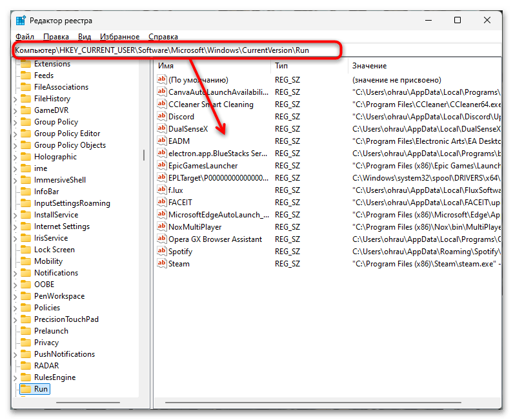Click the tree pane horizontal scrollbar

pyautogui.click(x=88, y=403)
